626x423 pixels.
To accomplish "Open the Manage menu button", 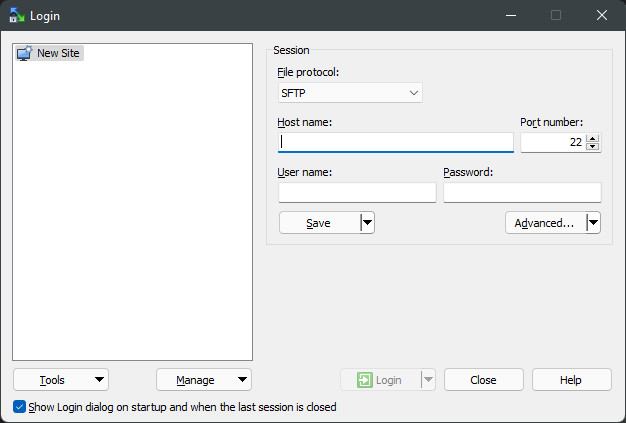I will point(204,380).
